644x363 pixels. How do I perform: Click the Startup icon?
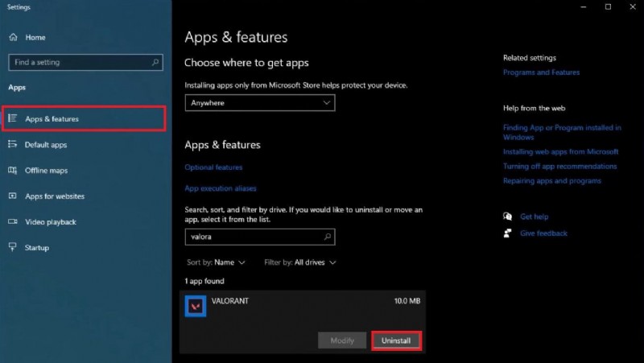(13, 247)
